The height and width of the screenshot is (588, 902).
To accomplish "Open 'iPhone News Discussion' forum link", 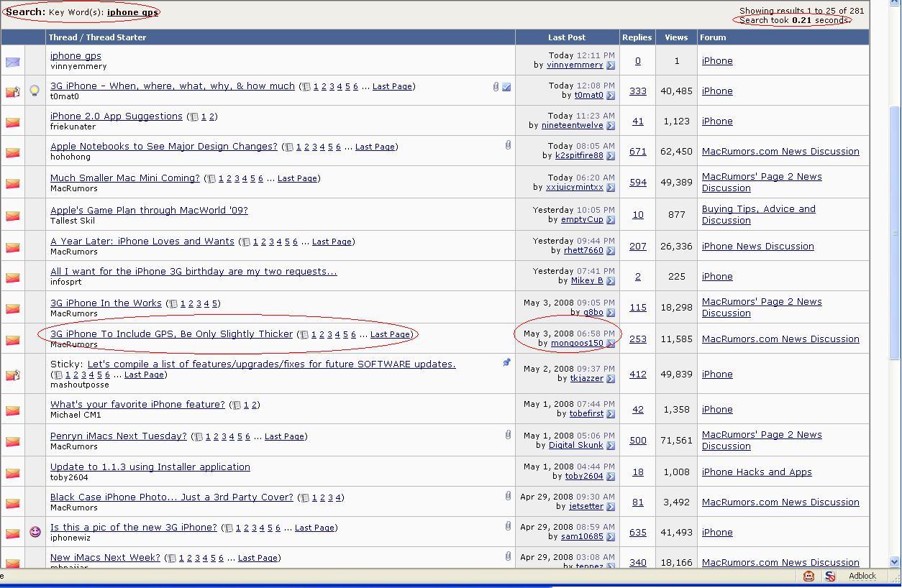I will pos(758,247).
